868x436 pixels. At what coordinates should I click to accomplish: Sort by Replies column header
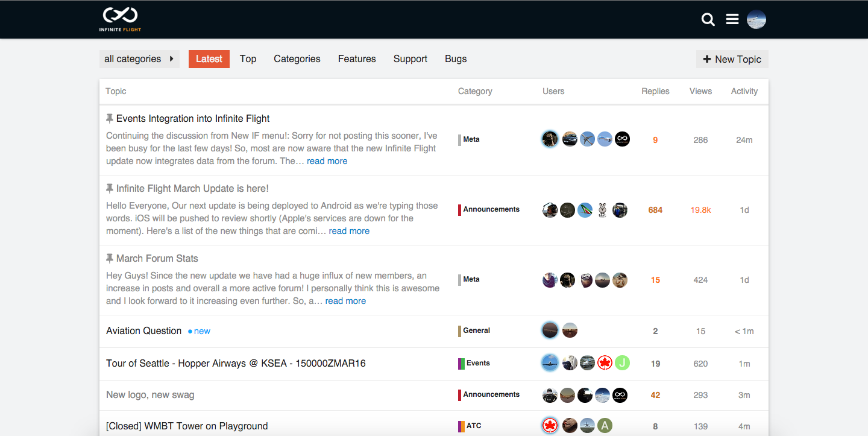[x=655, y=91]
